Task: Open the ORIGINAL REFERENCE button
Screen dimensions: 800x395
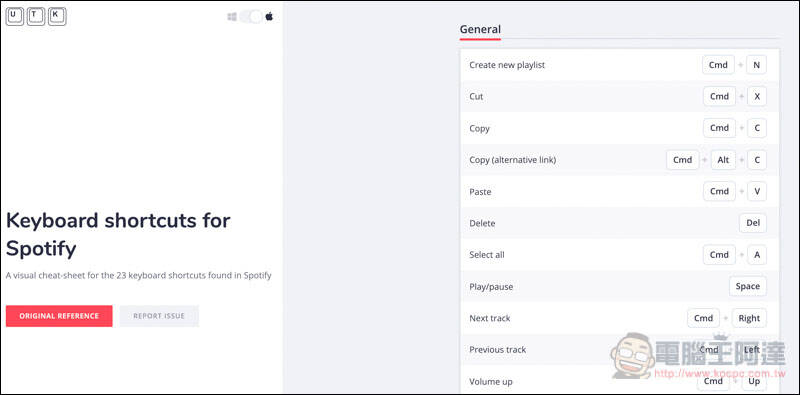Action: pyautogui.click(x=59, y=316)
